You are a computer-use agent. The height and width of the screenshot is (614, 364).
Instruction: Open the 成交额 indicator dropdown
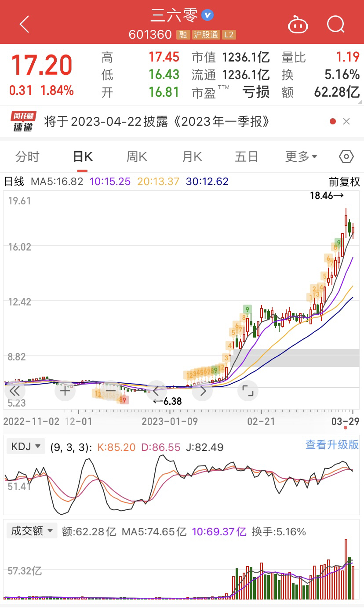click(x=32, y=531)
